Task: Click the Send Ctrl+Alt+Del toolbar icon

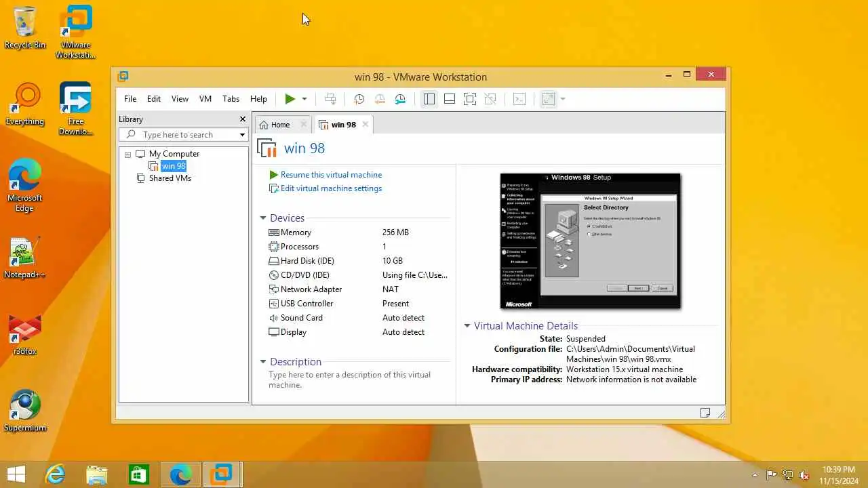Action: (x=330, y=99)
